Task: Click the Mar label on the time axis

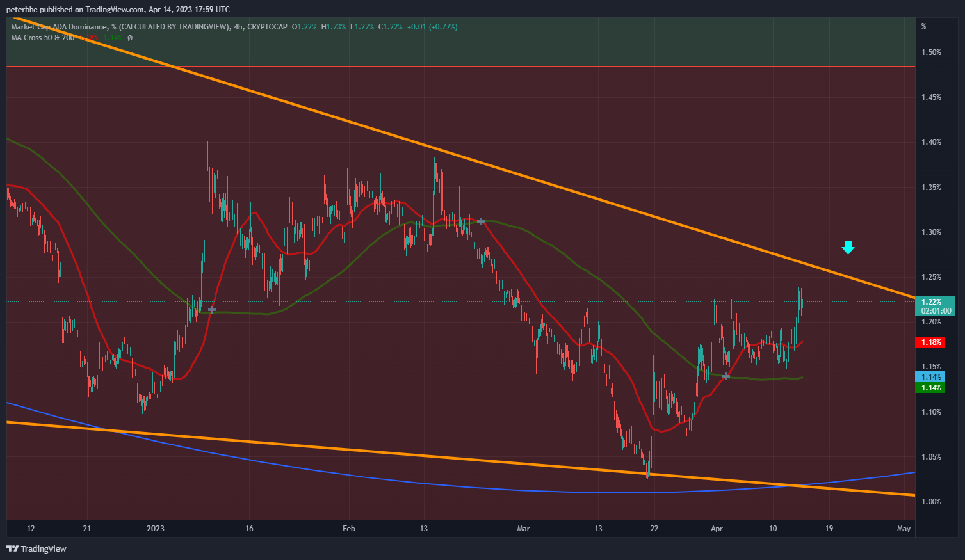Action: pyautogui.click(x=524, y=529)
